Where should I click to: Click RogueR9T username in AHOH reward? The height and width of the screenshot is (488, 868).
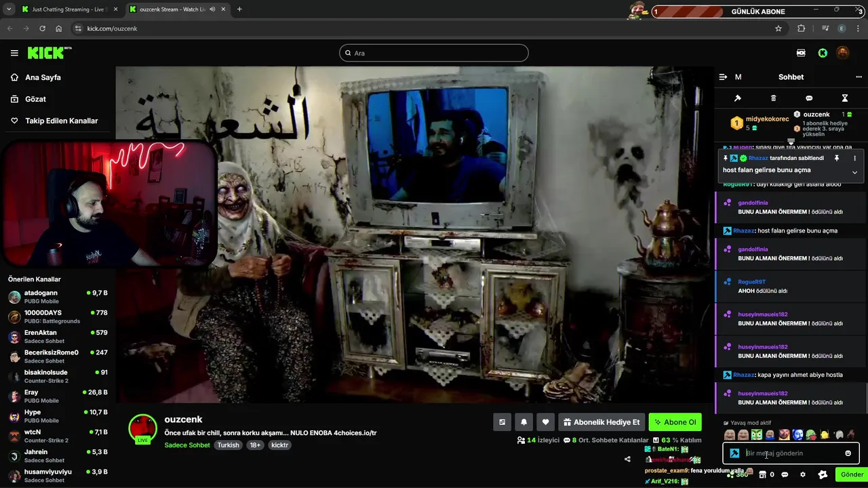pyautogui.click(x=751, y=282)
